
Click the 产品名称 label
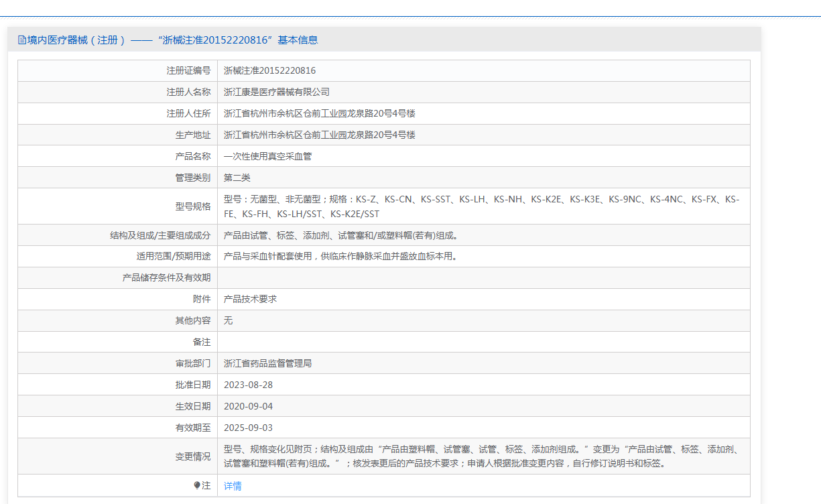coord(193,156)
